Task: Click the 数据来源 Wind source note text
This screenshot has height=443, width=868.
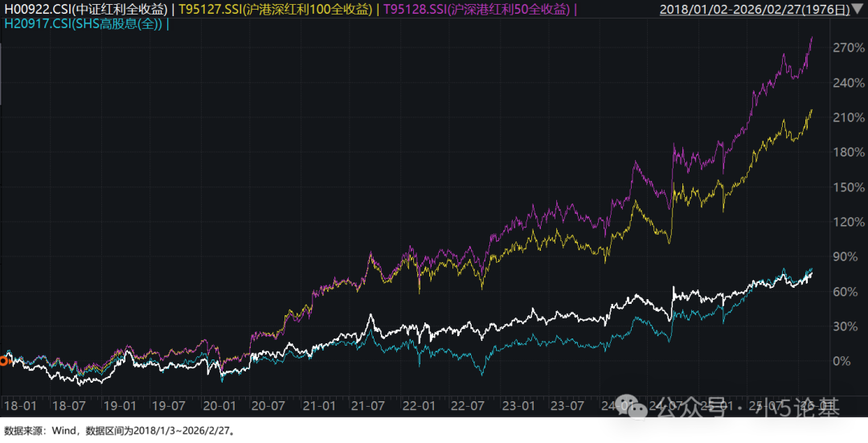Action: tap(119, 431)
